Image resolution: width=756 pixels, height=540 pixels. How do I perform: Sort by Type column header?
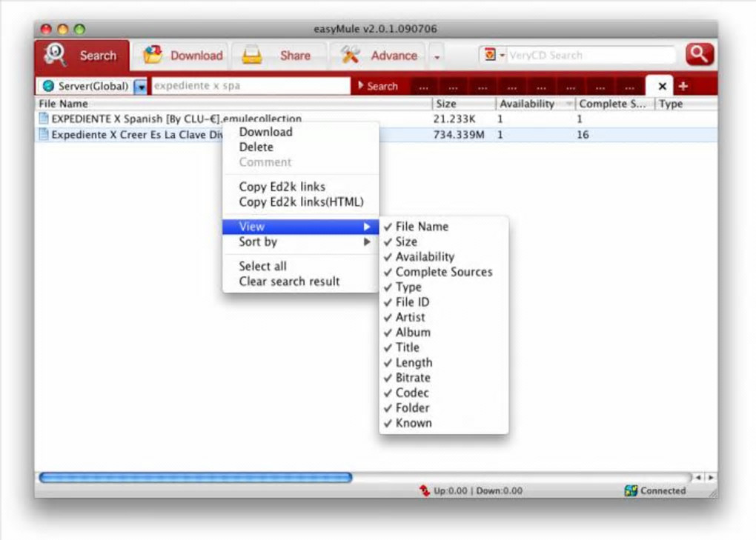pyautogui.click(x=686, y=104)
